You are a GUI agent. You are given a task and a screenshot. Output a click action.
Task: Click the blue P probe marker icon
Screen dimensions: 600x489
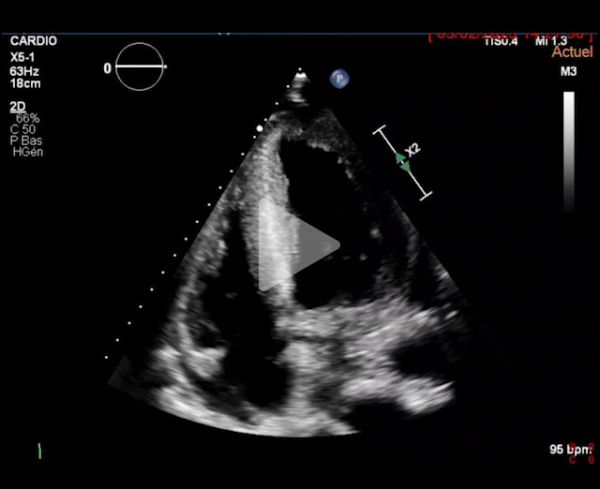(339, 78)
